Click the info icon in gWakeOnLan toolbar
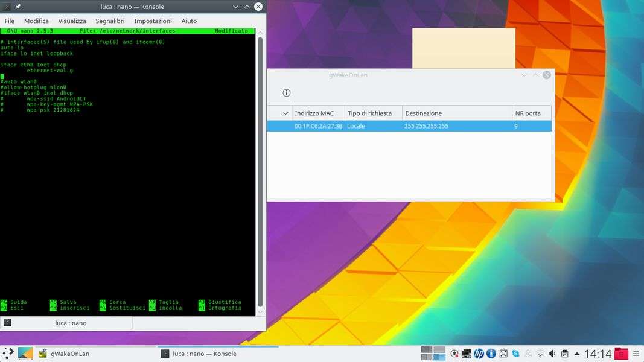Image resolution: width=644 pixels, height=362 pixels. coord(287,93)
